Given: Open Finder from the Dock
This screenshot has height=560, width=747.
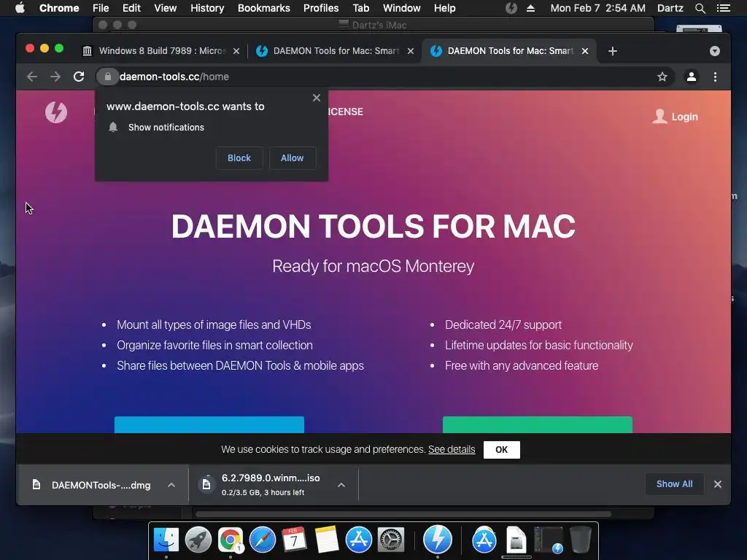Looking at the screenshot, I should [166, 540].
